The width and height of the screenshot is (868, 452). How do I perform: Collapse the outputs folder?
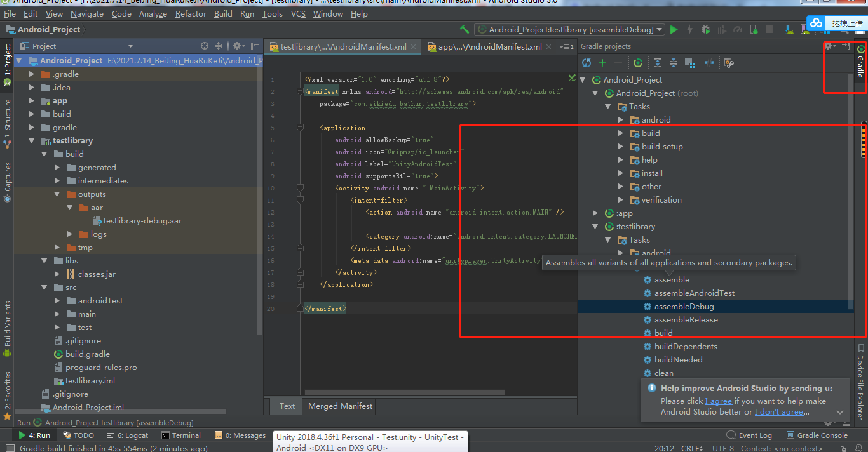point(57,194)
